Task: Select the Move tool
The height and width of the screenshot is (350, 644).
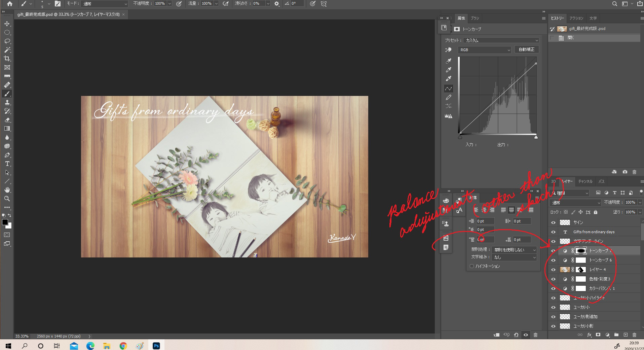Action: tap(7, 24)
